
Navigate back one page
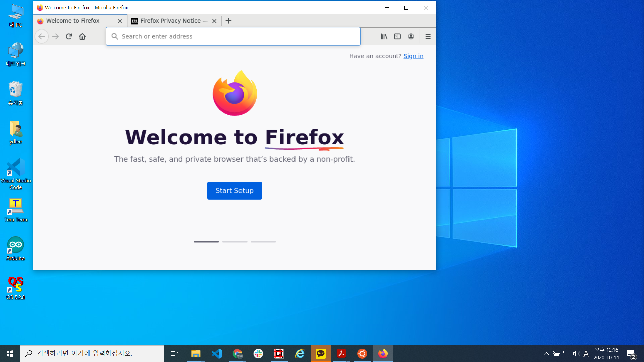[42, 36]
